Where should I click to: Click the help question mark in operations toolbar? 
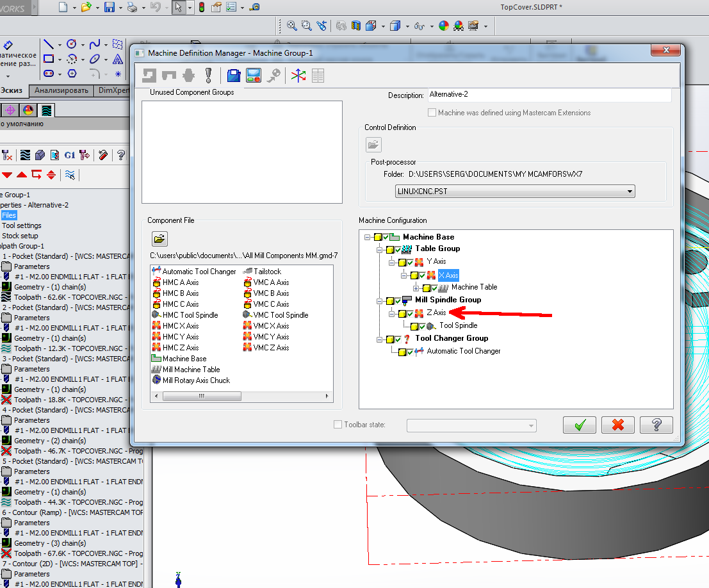[x=121, y=155]
